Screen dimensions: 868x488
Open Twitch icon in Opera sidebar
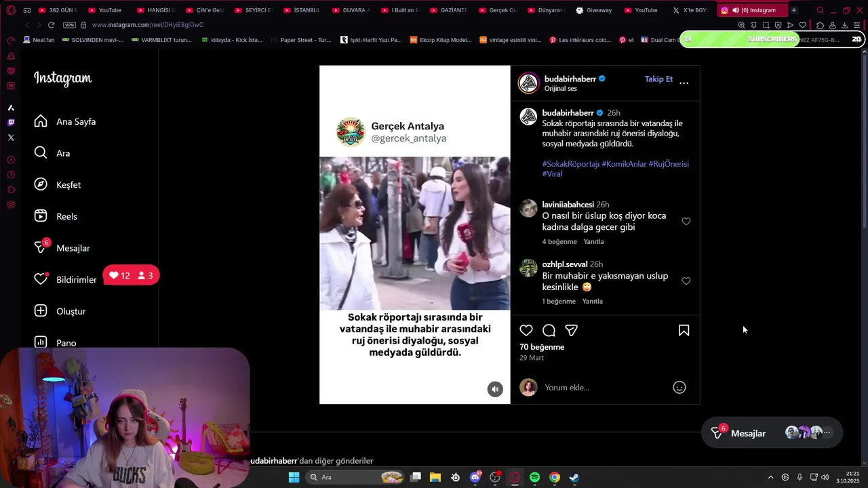pos(11,123)
